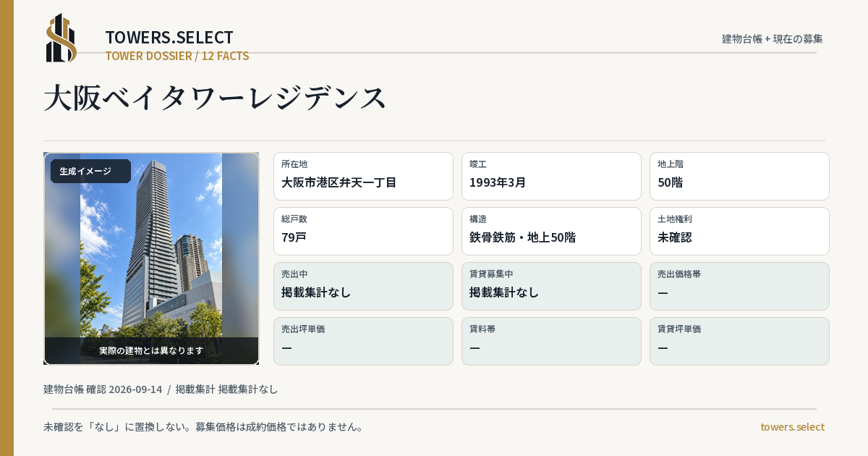Viewport: 868px width, 456px height.
Task: Click the TOWERS.SELECT site title
Action: (169, 38)
